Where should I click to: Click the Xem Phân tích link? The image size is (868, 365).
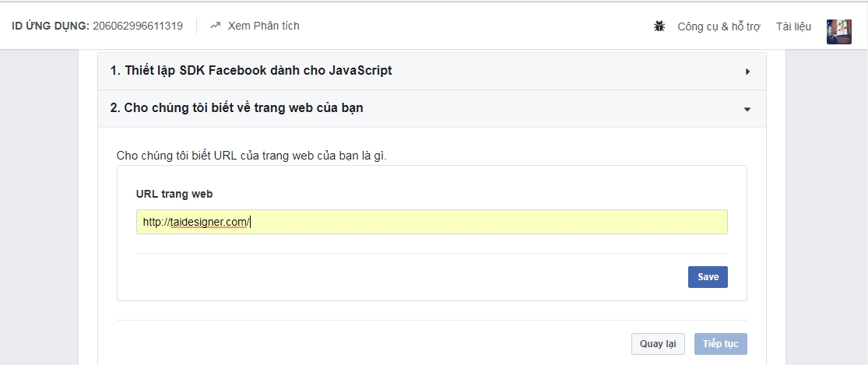[263, 26]
